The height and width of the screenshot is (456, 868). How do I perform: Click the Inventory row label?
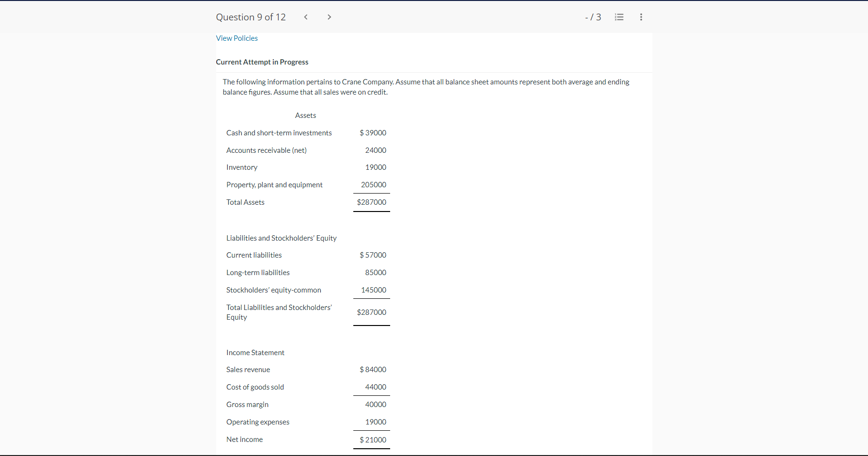pyautogui.click(x=241, y=167)
